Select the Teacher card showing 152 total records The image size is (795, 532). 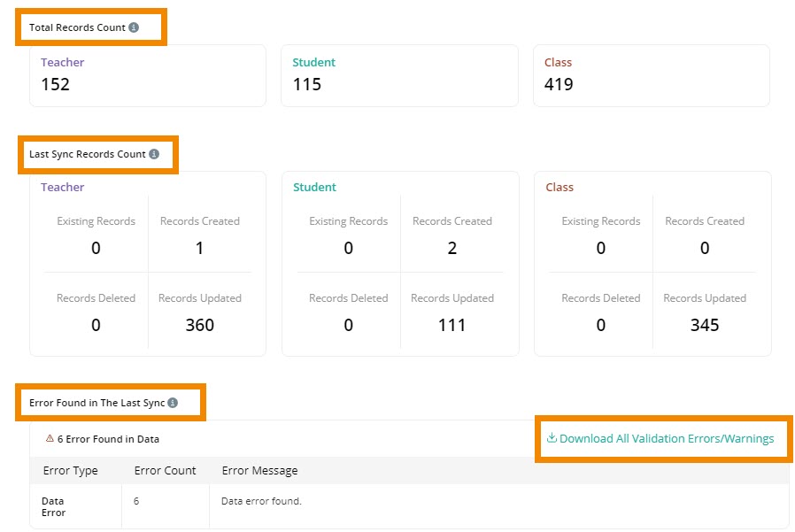pos(147,74)
